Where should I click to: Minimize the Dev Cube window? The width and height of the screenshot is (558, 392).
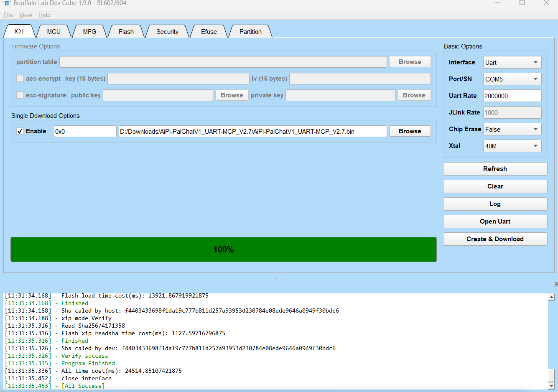click(497, 3)
